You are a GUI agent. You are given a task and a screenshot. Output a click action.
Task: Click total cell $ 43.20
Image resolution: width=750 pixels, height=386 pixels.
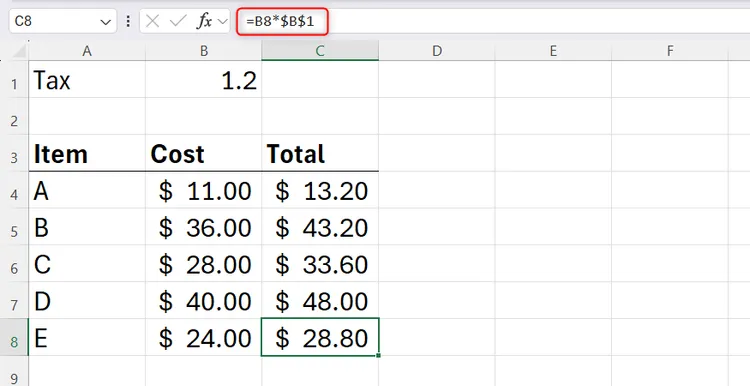coord(320,227)
